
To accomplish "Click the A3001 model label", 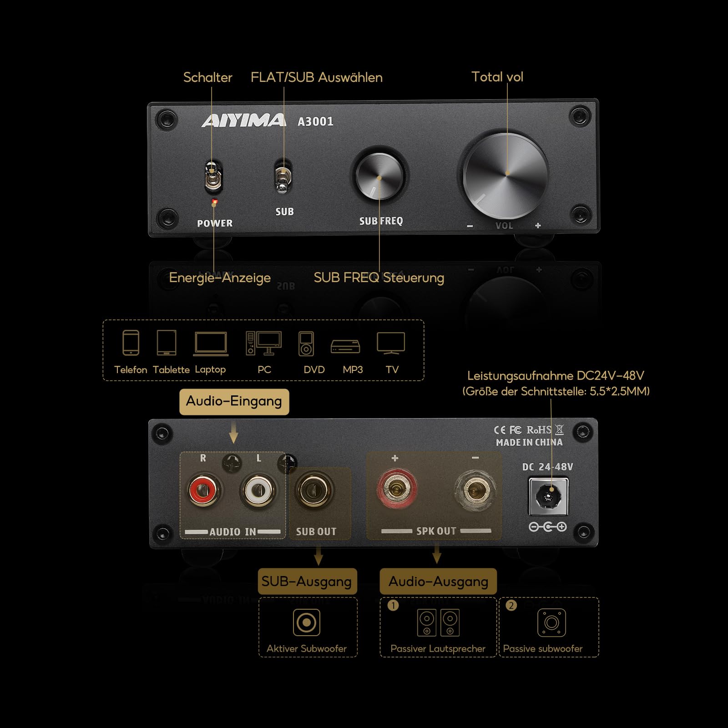I will tap(315, 121).
